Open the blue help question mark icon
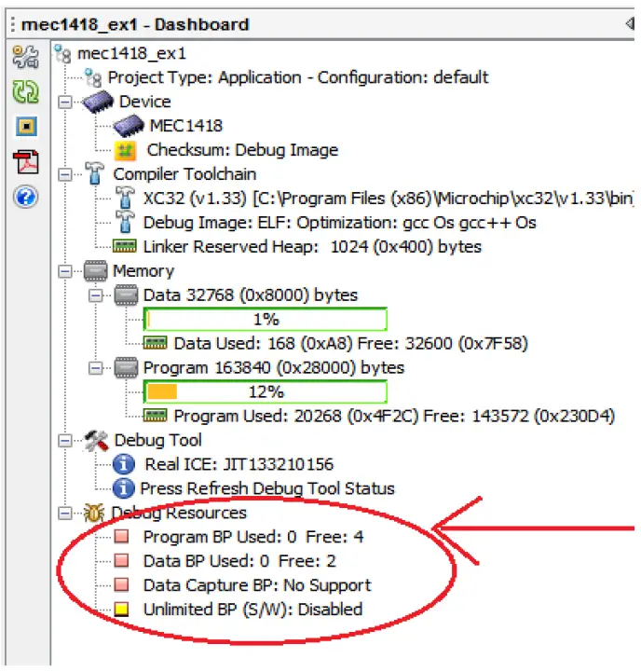Image resolution: width=641 pixels, height=672 pixels. [26, 198]
